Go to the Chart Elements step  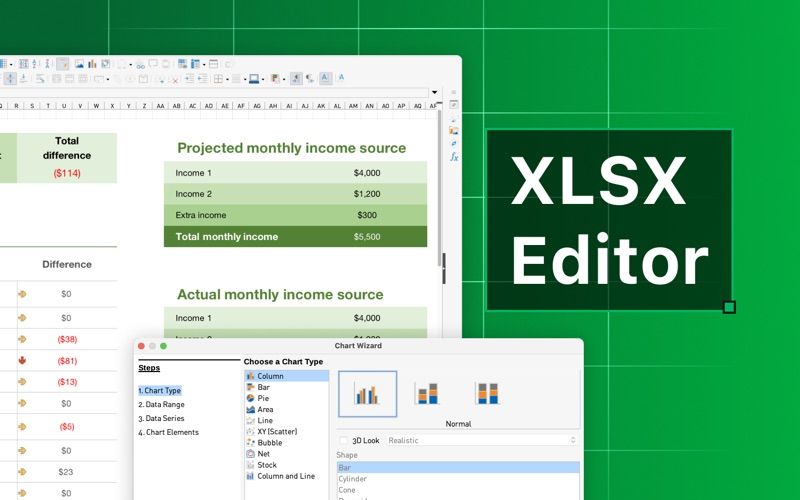168,432
